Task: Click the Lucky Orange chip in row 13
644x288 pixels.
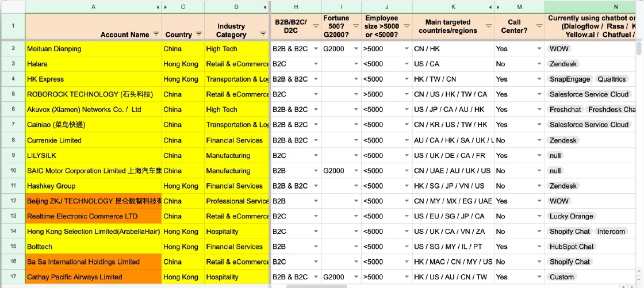Action: pos(572,217)
